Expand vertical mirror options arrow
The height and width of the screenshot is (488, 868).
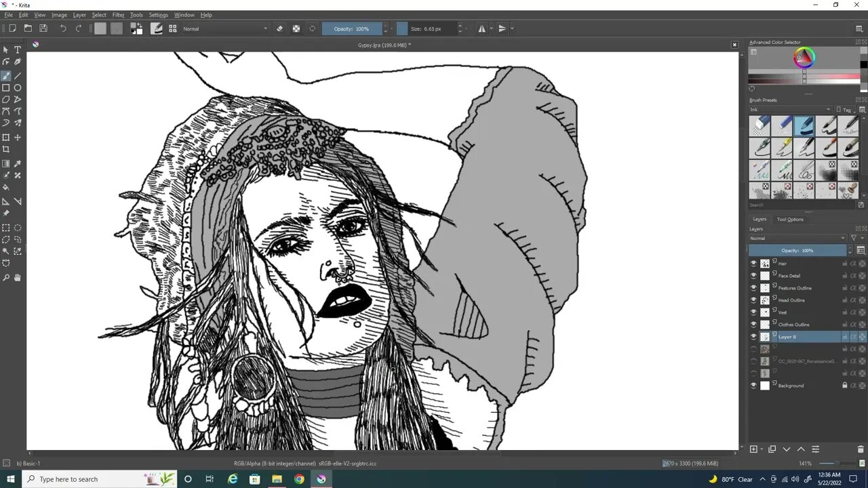coord(511,28)
